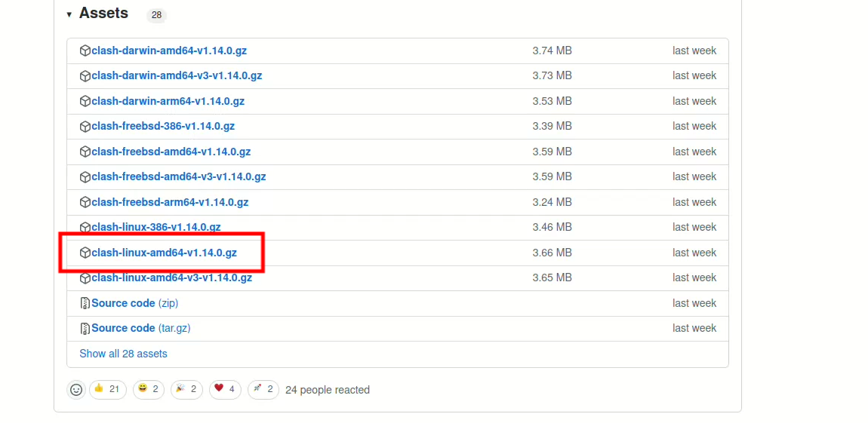Viewport: 868px width, 423px height.
Task: Download clash-darwin-amd64-v3-v1.14.0.gz
Action: click(177, 76)
